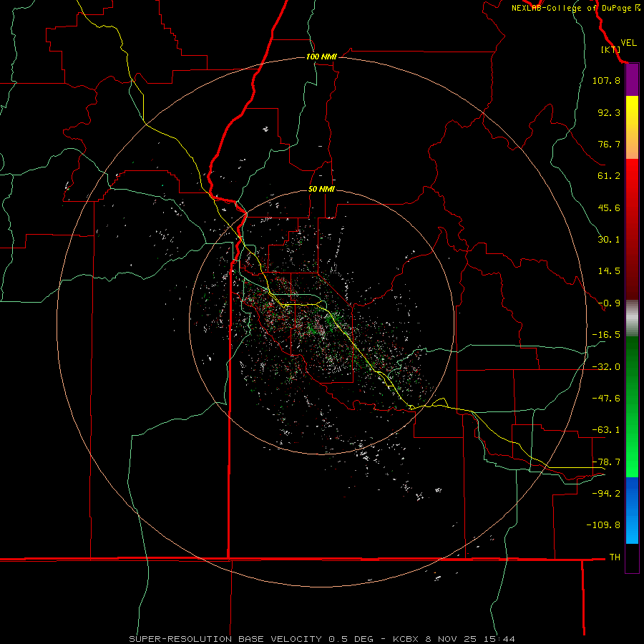Pick the purple segment of the velocity scale
The image size is (644, 644).
[x=632, y=80]
